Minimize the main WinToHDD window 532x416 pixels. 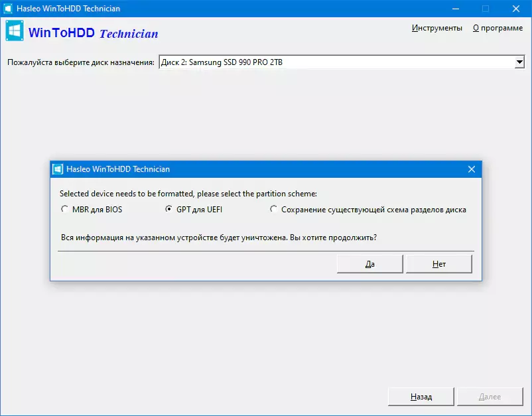coord(456,9)
